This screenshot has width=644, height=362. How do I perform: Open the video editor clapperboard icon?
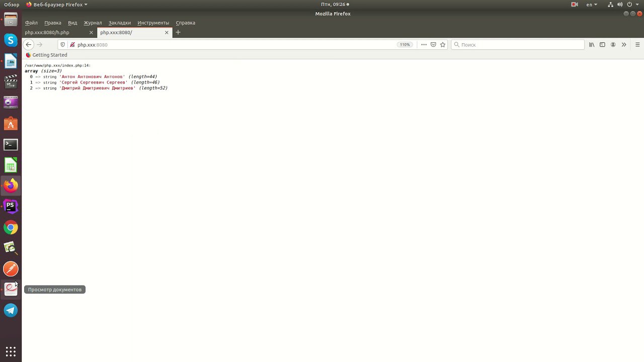click(11, 82)
